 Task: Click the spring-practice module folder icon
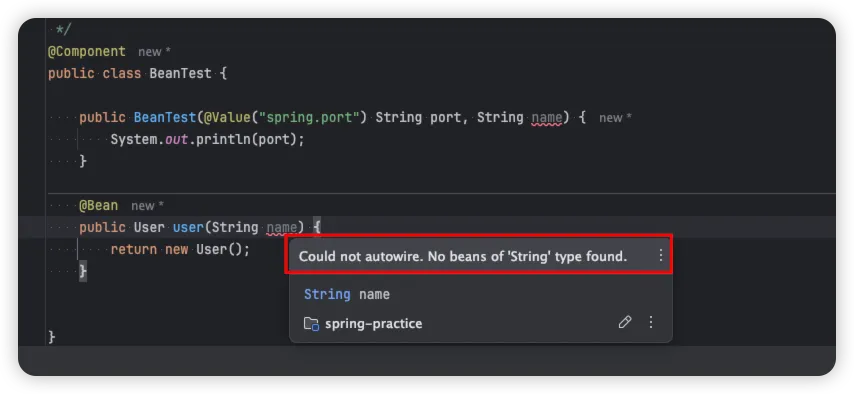311,324
